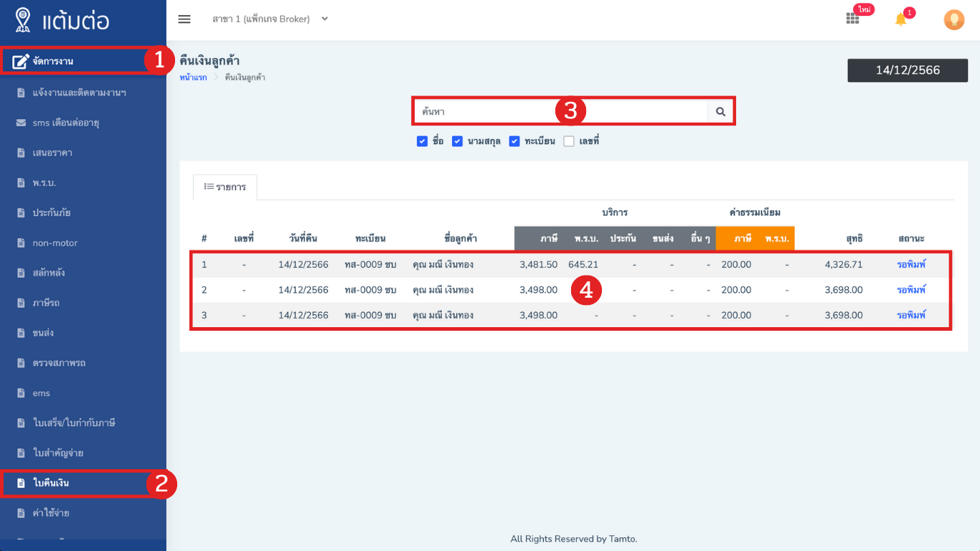Open เสนอราคา menu item
Viewport: 980px width, 551px height.
click(x=52, y=153)
